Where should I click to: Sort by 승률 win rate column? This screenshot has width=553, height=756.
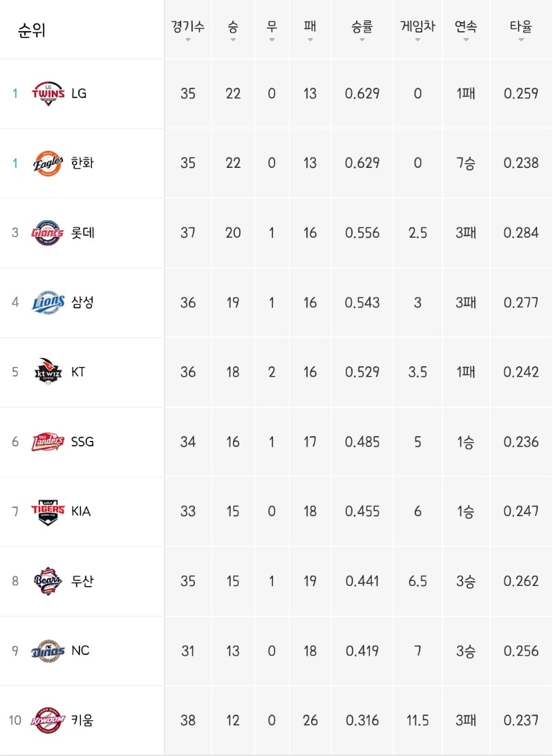(x=362, y=30)
